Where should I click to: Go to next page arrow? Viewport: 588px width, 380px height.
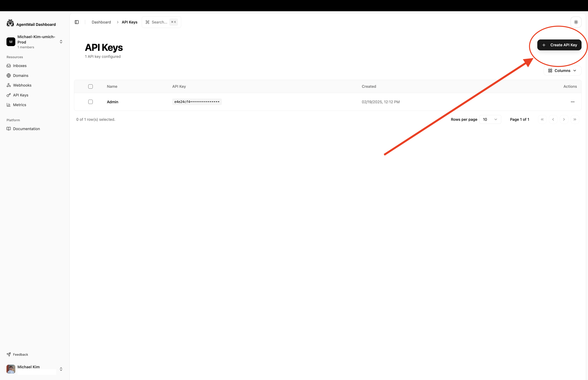click(564, 119)
